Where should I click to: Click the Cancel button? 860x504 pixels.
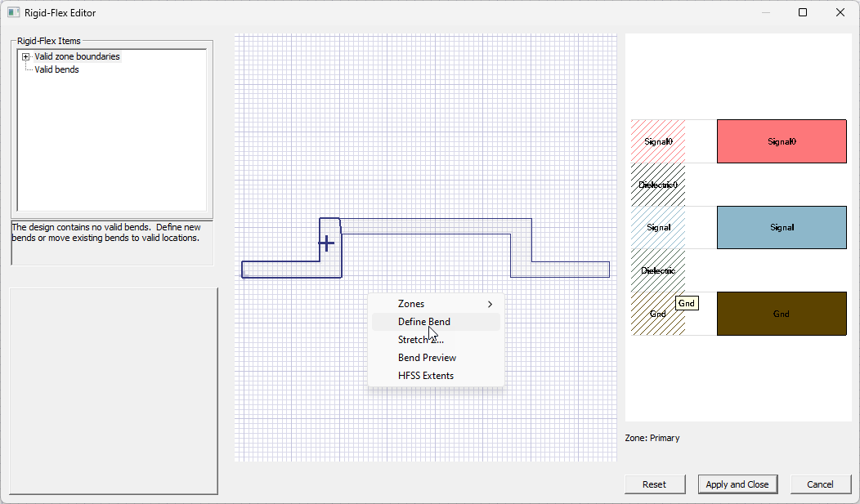pyautogui.click(x=820, y=484)
